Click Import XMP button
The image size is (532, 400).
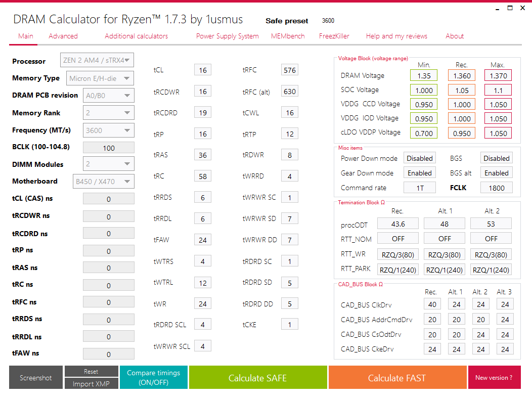tap(91, 383)
